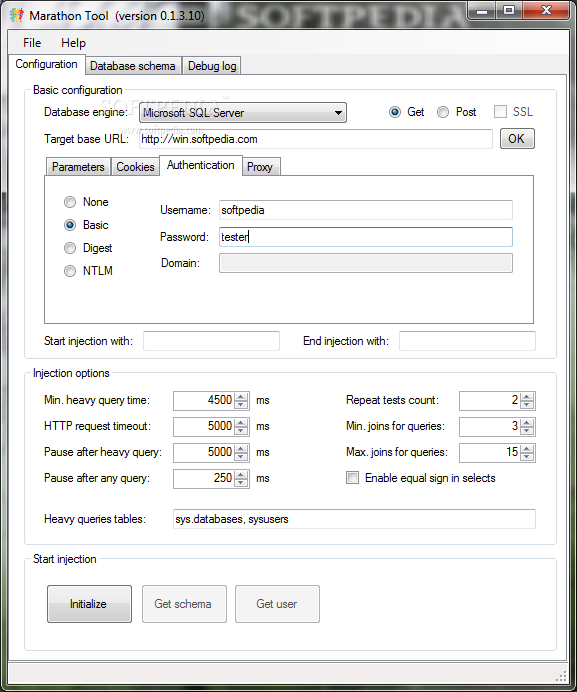Switch to the Debug log tab
The image size is (577, 692).
pos(212,66)
